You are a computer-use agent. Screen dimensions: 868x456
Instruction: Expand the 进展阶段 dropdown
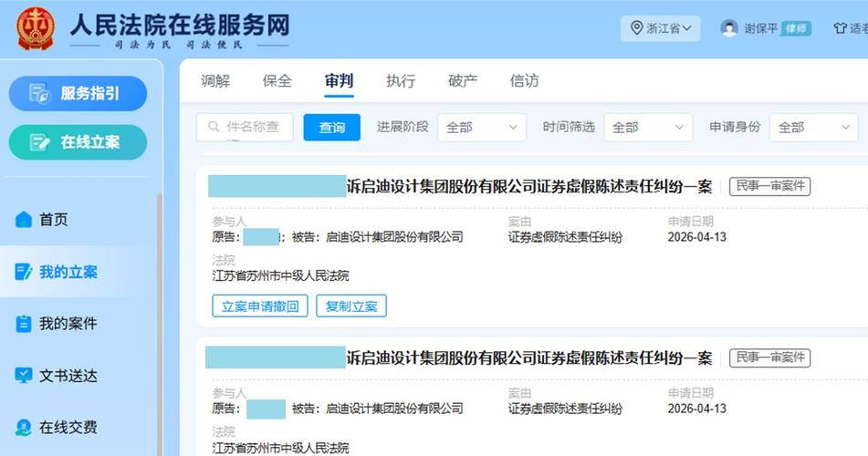tap(482, 128)
